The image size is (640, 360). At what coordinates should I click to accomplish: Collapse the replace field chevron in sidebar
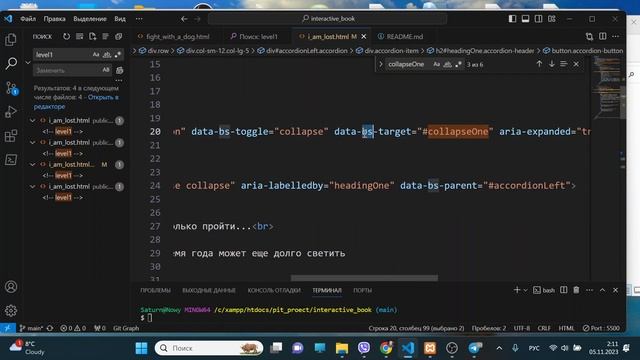tap(28, 62)
